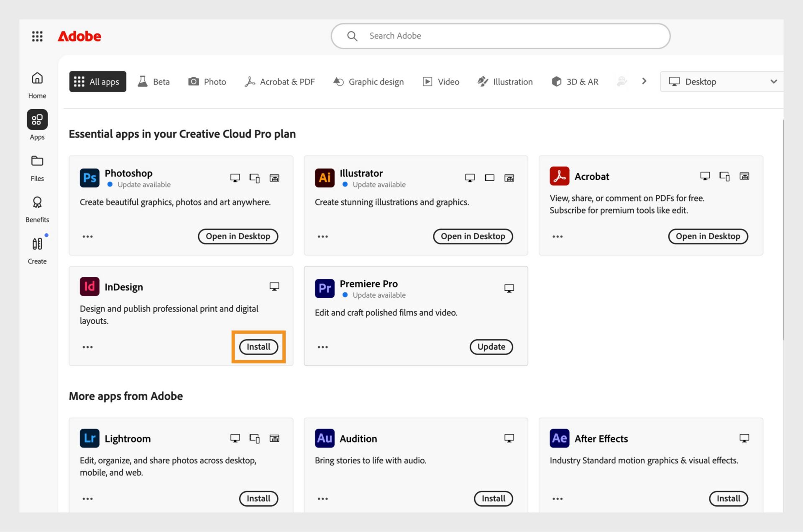The image size is (803, 532).
Task: Click the Photoshop app icon
Action: coord(90,178)
